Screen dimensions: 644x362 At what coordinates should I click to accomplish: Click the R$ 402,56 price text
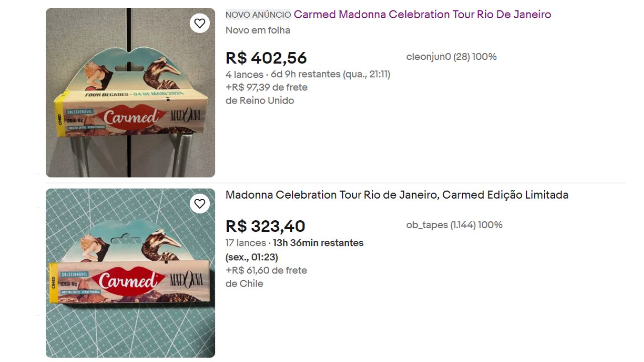pyautogui.click(x=266, y=58)
